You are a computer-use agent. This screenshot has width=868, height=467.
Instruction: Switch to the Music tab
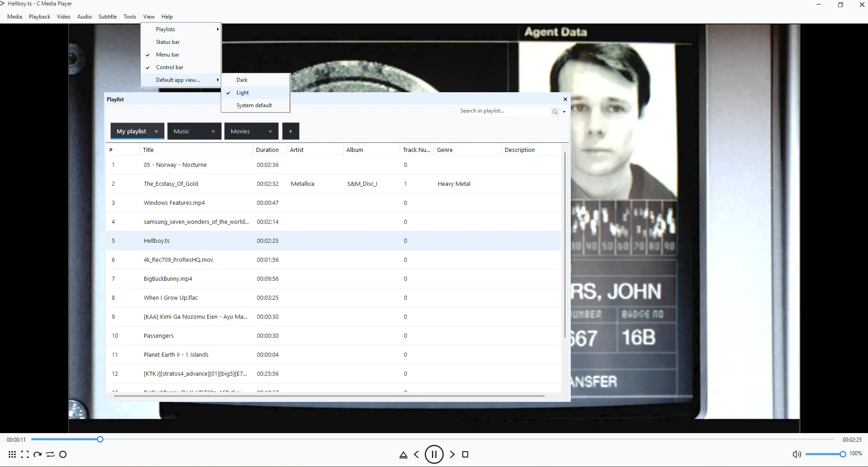[x=181, y=131]
